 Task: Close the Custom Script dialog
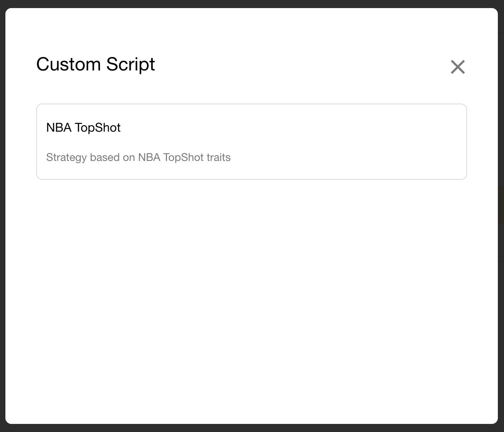click(x=458, y=67)
